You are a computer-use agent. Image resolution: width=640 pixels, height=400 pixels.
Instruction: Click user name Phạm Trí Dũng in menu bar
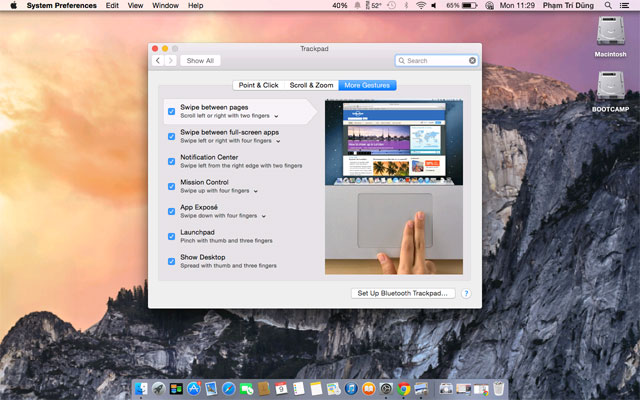click(568, 5)
